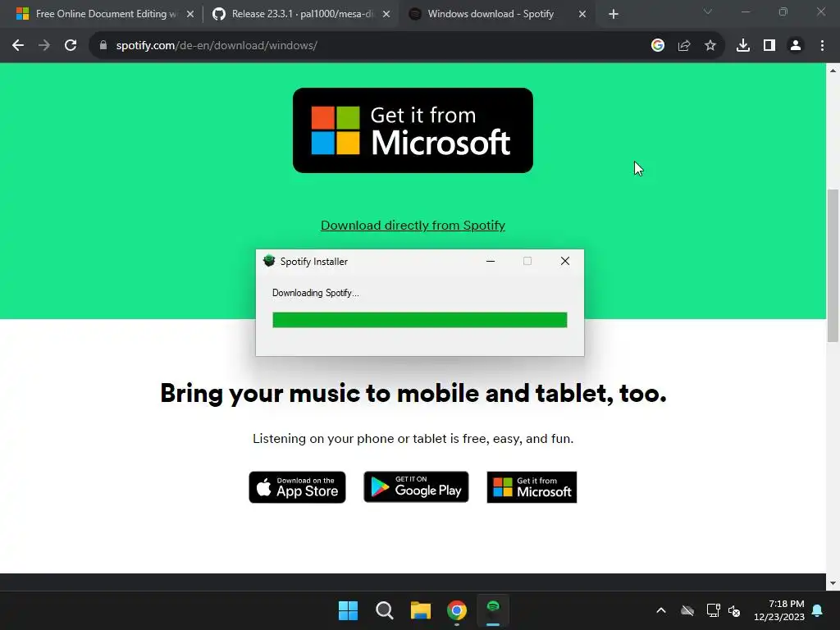Viewport: 840px width, 630px height.
Task: Reload the Spotify download page
Action: 71,46
